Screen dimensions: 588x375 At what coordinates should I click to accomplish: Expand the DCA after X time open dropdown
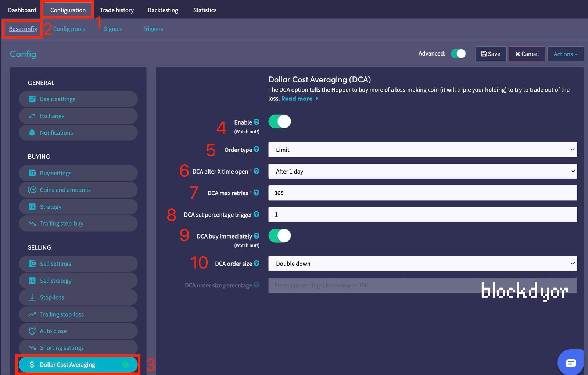(x=423, y=171)
